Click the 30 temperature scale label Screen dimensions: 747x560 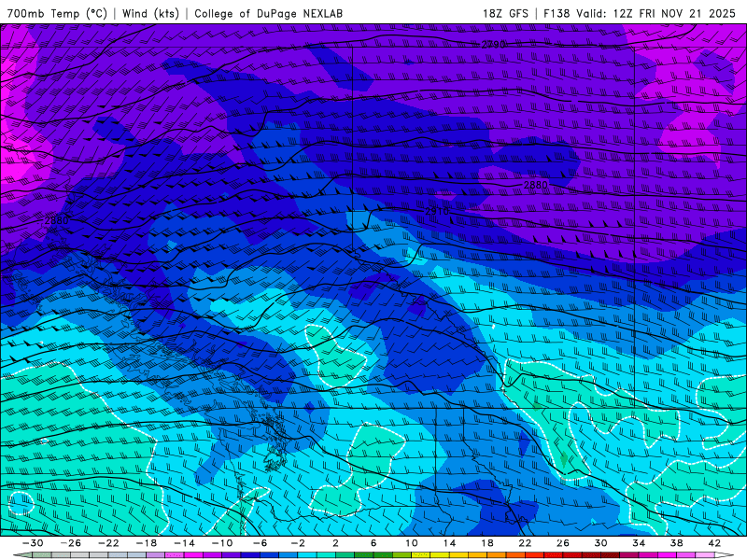click(x=600, y=543)
